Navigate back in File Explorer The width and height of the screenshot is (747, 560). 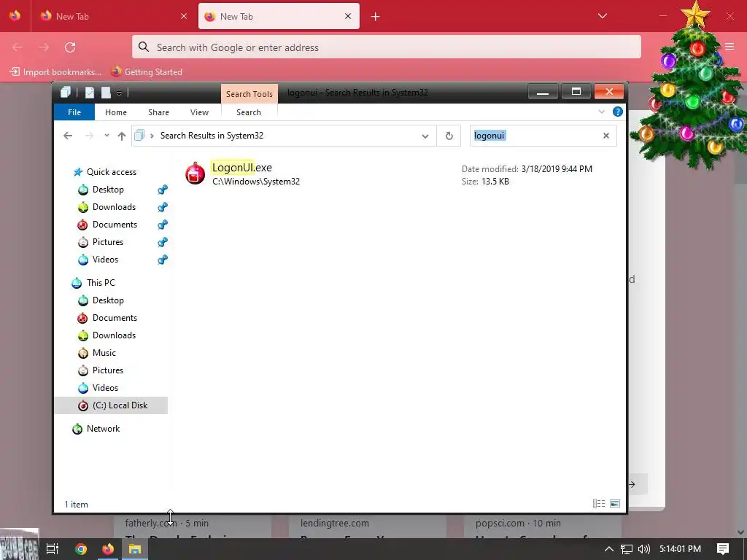pos(68,136)
